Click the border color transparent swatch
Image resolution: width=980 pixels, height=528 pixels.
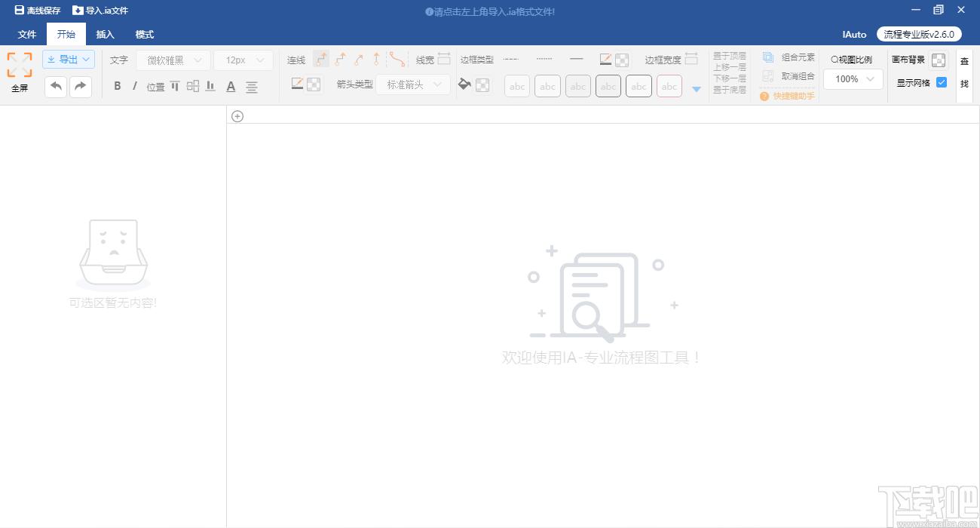(622, 60)
